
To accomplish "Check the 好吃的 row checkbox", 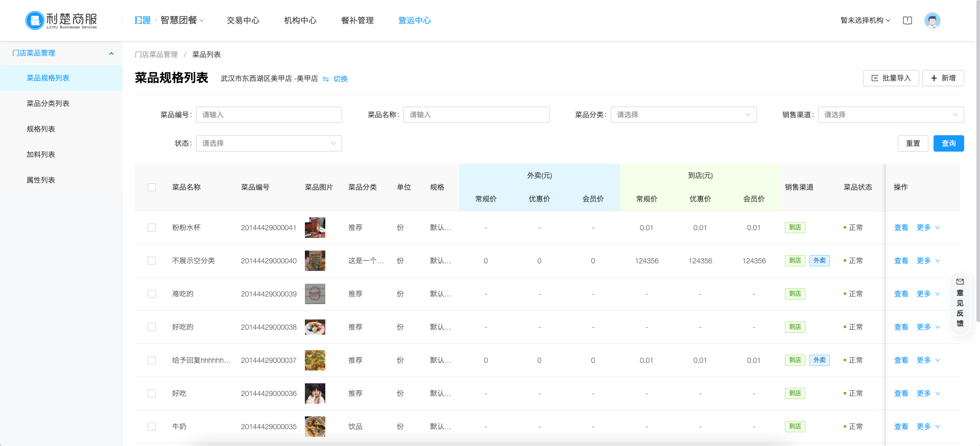I will (152, 327).
